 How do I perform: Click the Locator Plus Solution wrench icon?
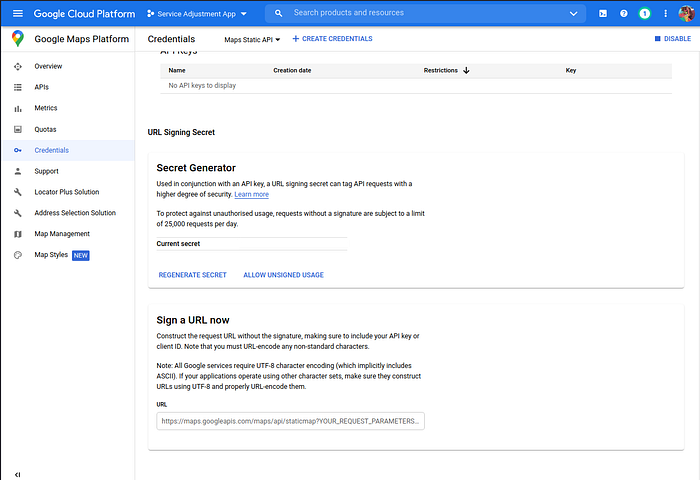click(18, 192)
